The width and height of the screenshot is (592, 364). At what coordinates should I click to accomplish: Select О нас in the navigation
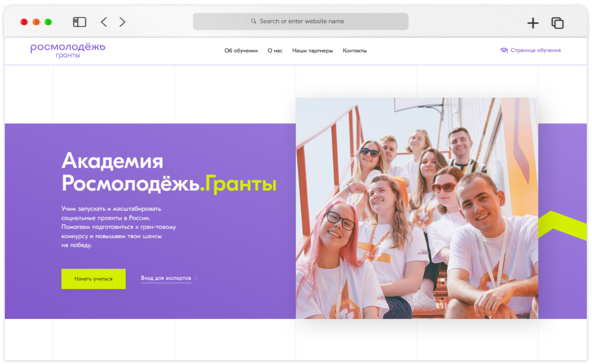click(x=275, y=50)
